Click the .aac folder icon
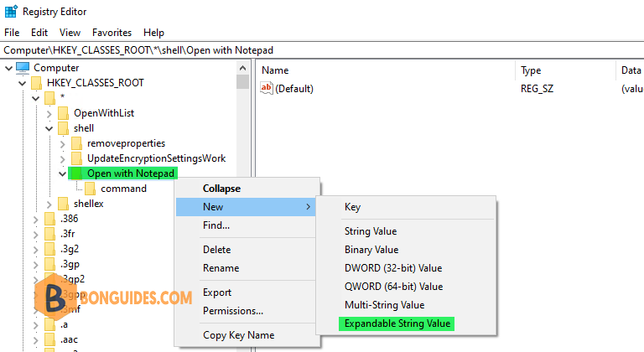Image resolution: width=644 pixels, height=352 pixels. click(x=49, y=339)
